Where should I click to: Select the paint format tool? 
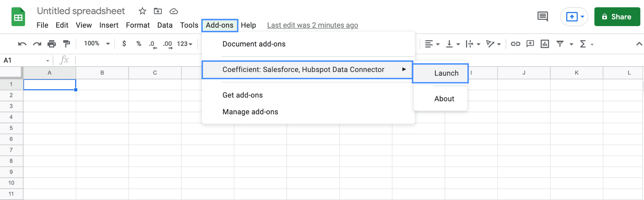(x=66, y=44)
